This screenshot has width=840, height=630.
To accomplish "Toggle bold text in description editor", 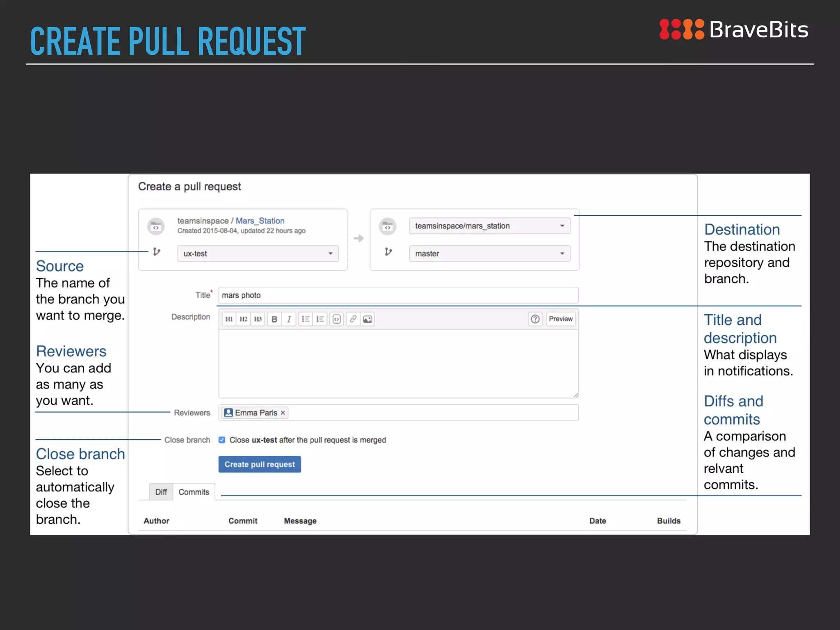I will click(x=274, y=319).
